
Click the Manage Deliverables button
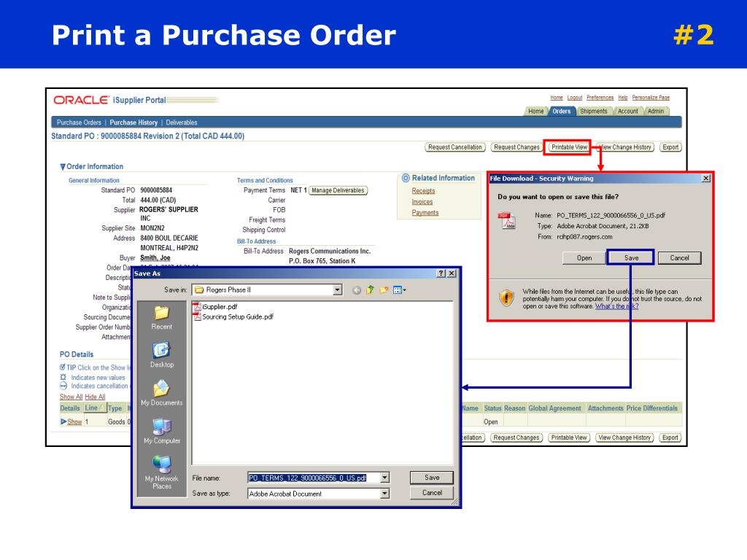pyautogui.click(x=338, y=190)
